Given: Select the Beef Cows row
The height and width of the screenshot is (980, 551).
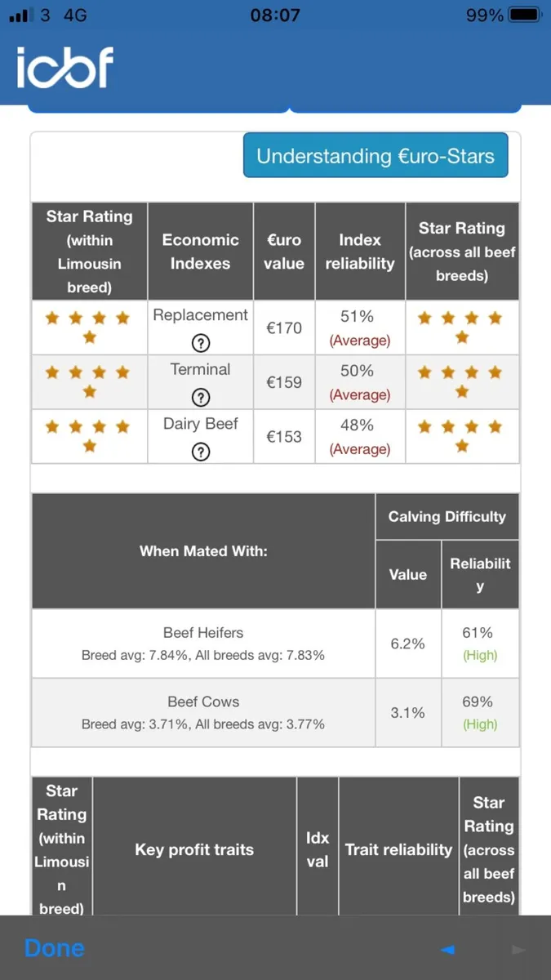Looking at the screenshot, I should click(203, 712).
